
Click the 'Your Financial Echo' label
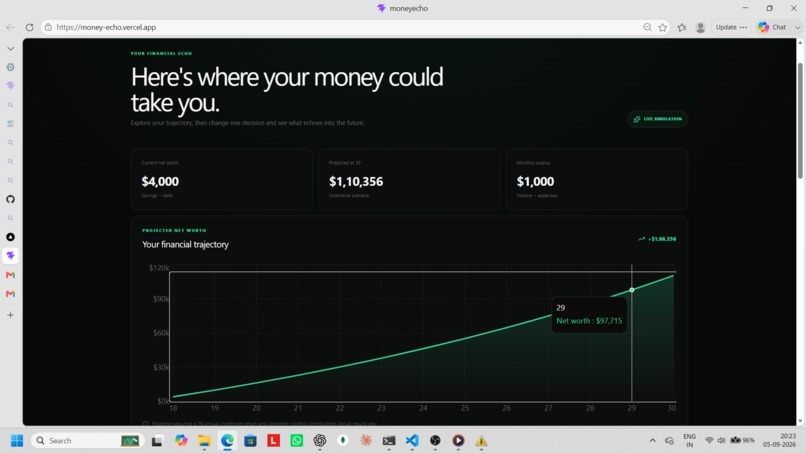point(161,53)
